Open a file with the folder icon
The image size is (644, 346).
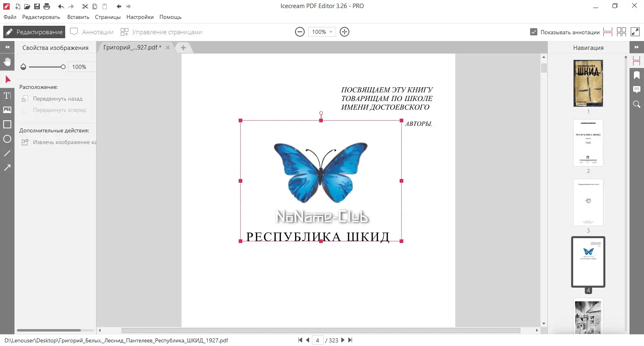point(27,6)
